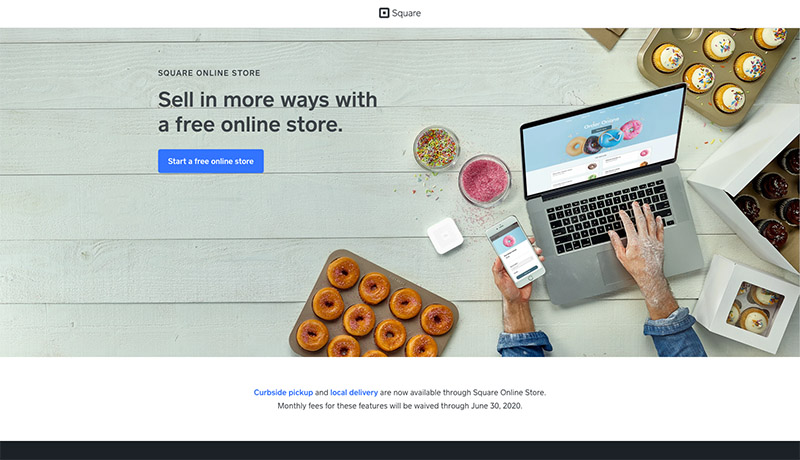Click the Square logo icon in header
Viewport: 800px width, 460px height.
point(384,13)
